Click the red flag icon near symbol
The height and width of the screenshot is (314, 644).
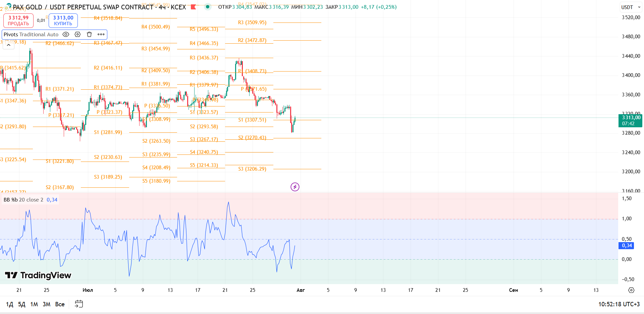(193, 7)
